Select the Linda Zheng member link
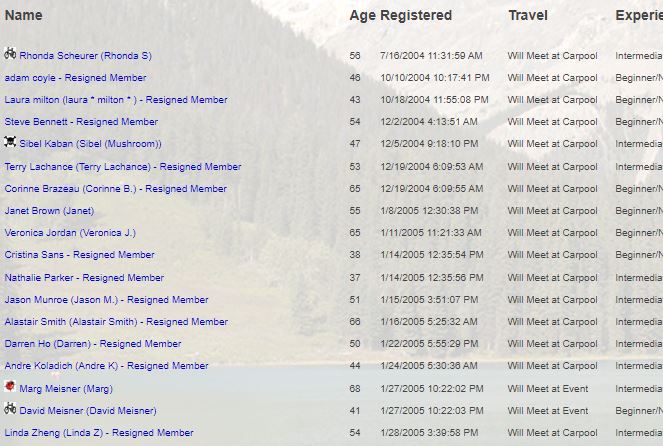Image resolution: width=663 pixels, height=446 pixels. pos(99,433)
